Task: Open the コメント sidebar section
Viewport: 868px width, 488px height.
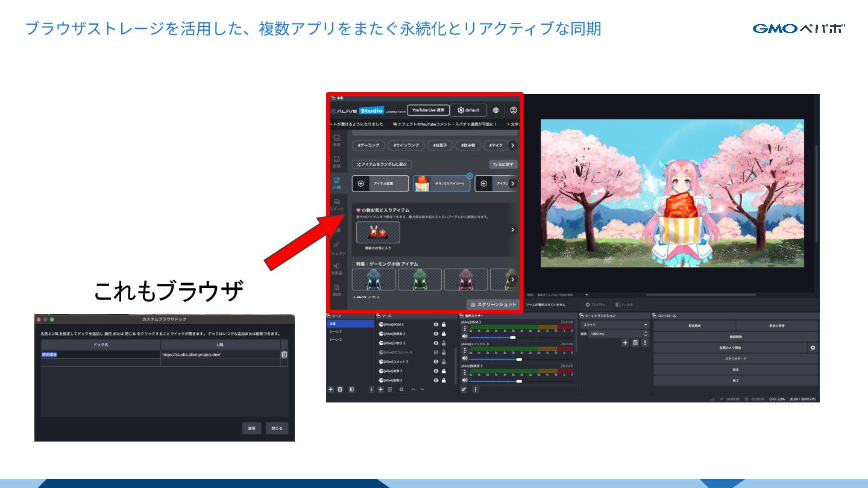Action: coord(336,204)
